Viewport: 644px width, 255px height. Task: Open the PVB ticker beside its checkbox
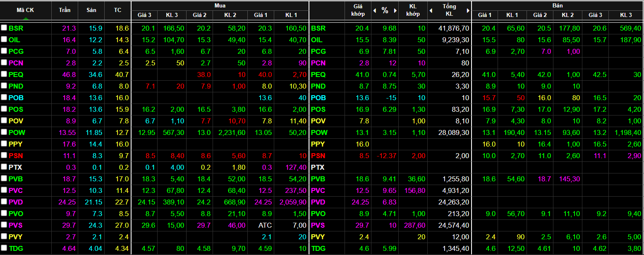point(16,179)
